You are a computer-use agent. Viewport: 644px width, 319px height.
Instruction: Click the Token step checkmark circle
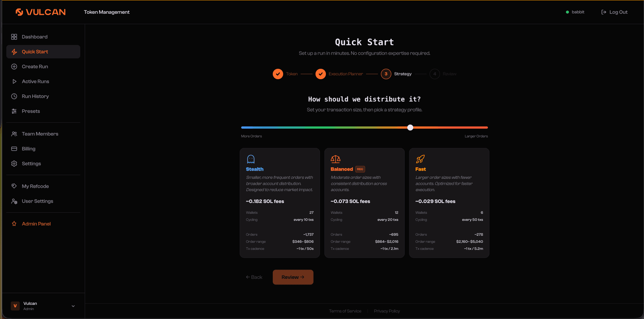click(x=278, y=74)
